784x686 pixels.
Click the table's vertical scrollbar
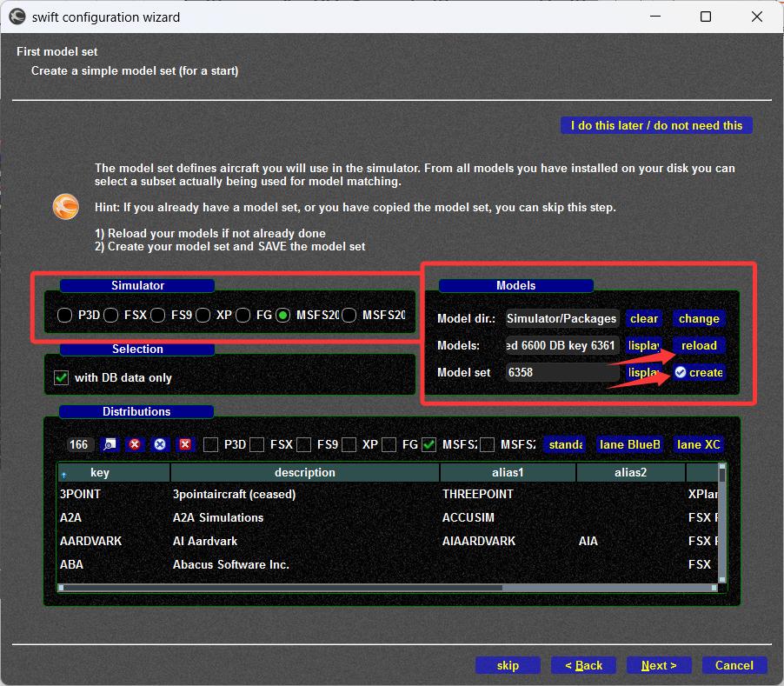coord(722,523)
